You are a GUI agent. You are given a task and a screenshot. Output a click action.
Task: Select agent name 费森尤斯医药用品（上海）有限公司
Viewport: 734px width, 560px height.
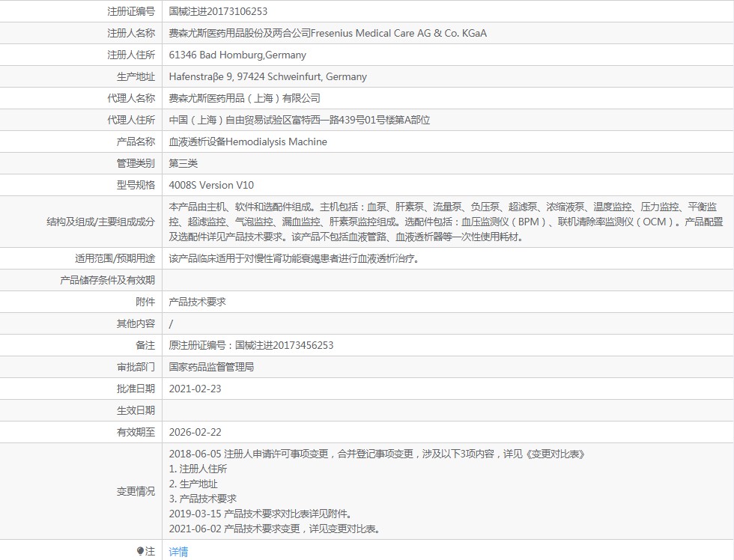tap(244, 98)
